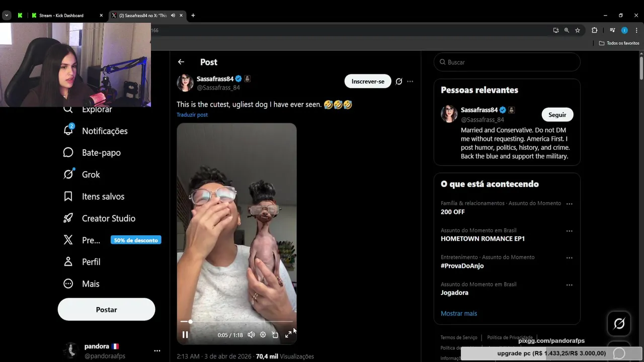This screenshot has width=644, height=362.
Task: Open Perfil in sidebar
Action: pos(91,262)
